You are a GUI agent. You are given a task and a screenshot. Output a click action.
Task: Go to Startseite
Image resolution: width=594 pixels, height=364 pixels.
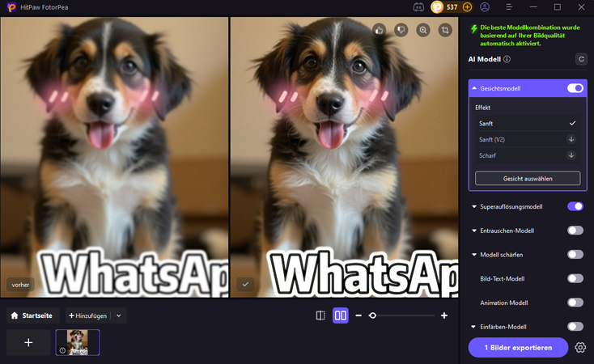[33, 315]
